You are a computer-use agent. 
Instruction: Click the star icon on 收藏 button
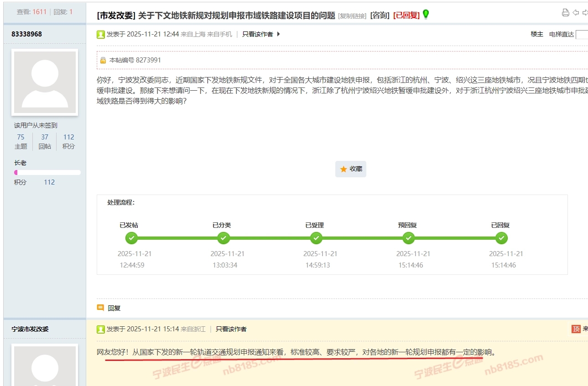click(343, 169)
